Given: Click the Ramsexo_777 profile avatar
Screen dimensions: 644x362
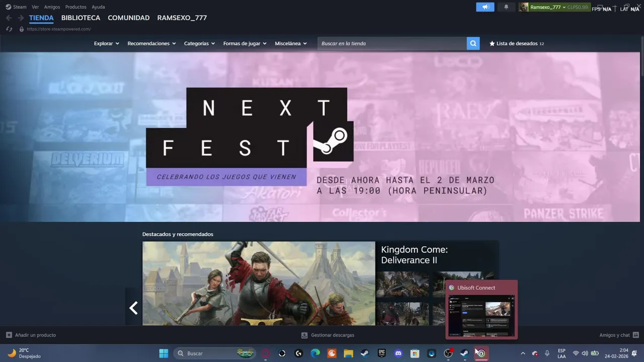Looking at the screenshot, I should click(524, 7).
